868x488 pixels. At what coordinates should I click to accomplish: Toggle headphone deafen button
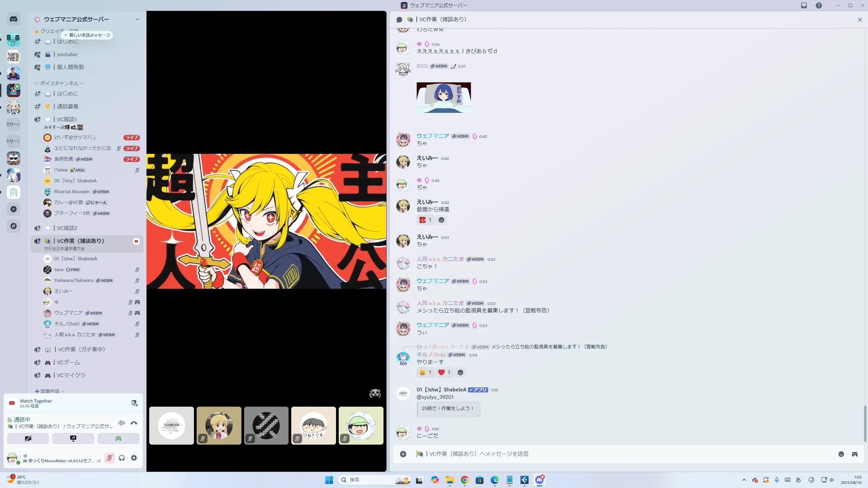click(x=122, y=458)
